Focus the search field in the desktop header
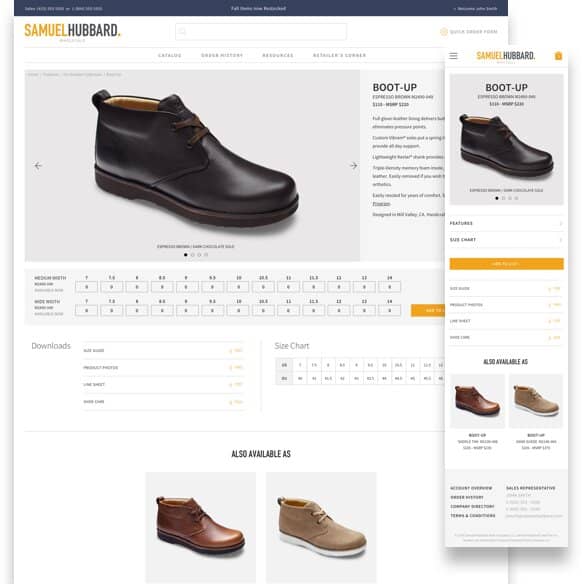This screenshot has width=582, height=584. coord(261,32)
